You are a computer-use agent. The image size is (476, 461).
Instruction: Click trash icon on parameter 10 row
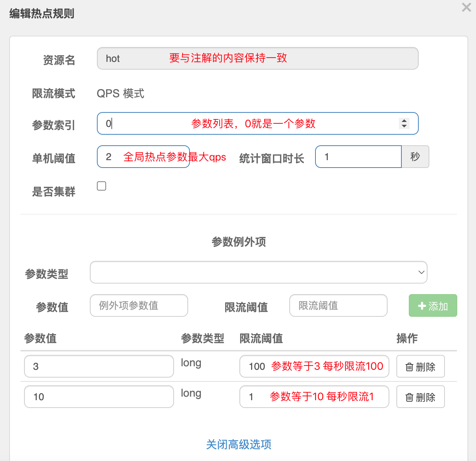409,397
